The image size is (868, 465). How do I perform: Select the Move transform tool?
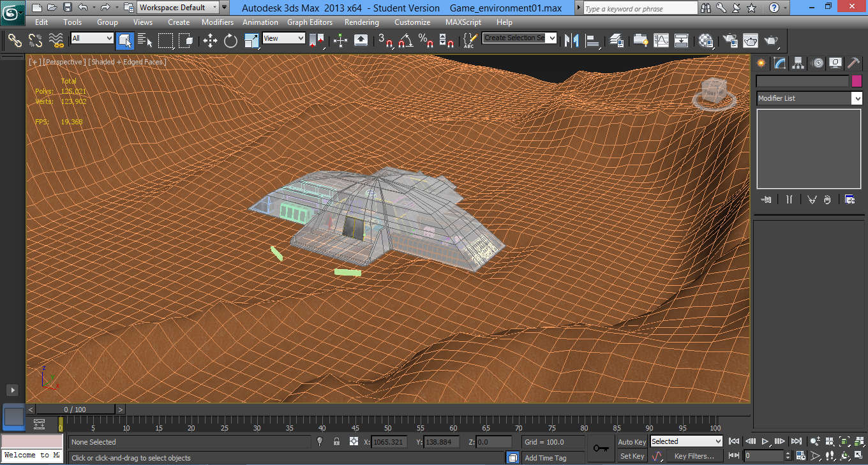(210, 41)
